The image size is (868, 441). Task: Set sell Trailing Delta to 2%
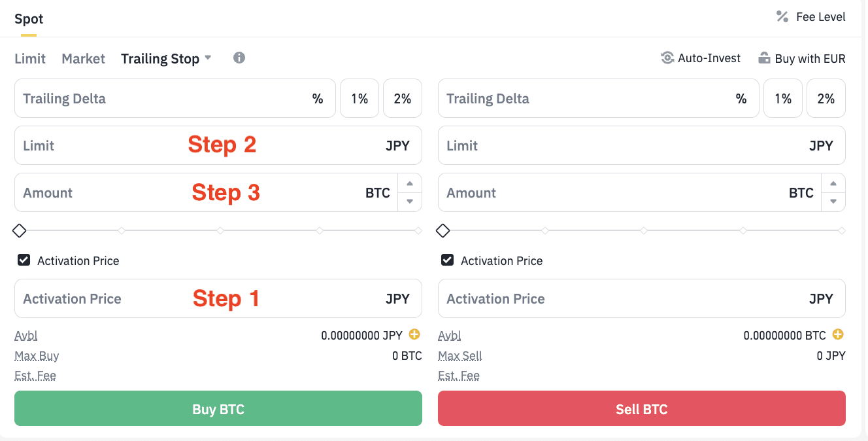[826, 99]
